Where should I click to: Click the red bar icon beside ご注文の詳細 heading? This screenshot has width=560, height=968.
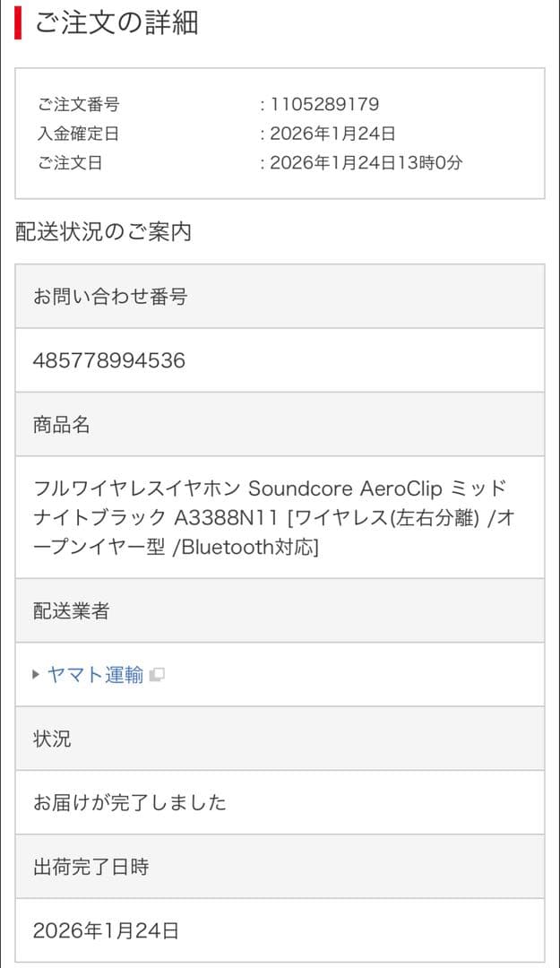click(15, 26)
